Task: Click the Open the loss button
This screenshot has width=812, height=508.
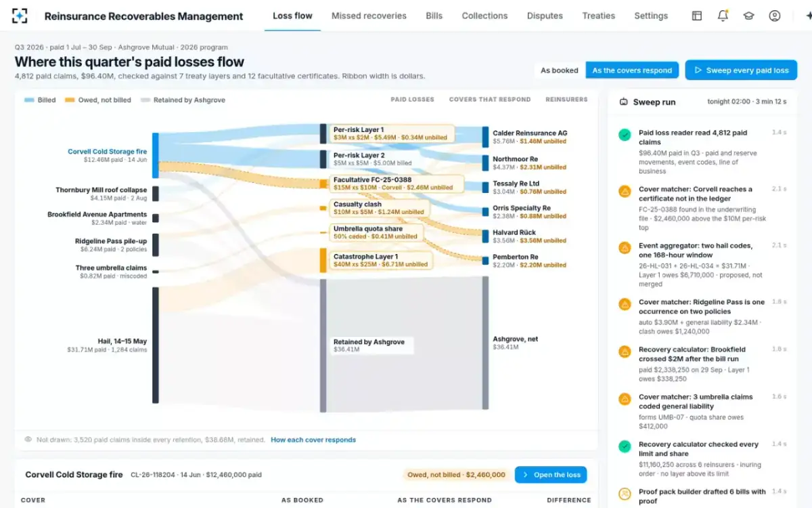Action: [551, 475]
